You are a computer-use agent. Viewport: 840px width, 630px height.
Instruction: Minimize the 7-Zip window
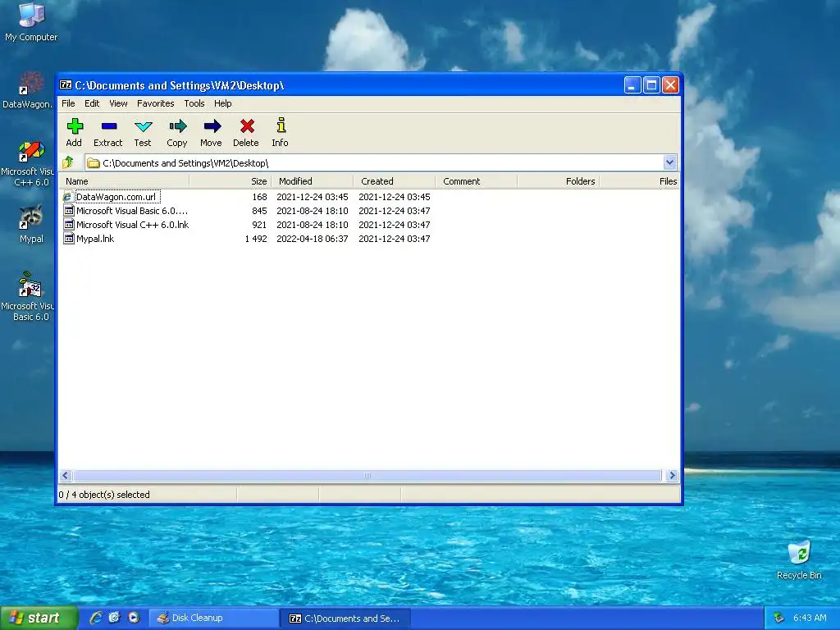632,84
